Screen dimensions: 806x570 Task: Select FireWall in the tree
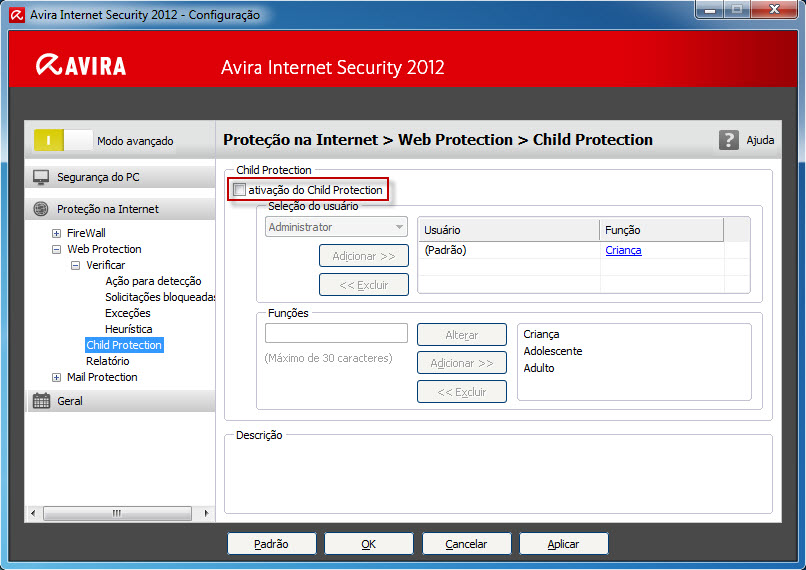86,233
